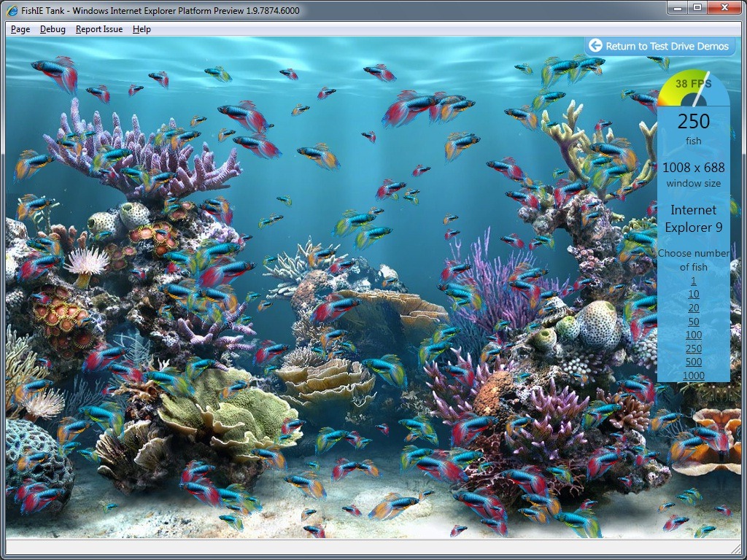Click the FishIE Tank window title text
Screen dimensions: 747x560
(160, 10)
